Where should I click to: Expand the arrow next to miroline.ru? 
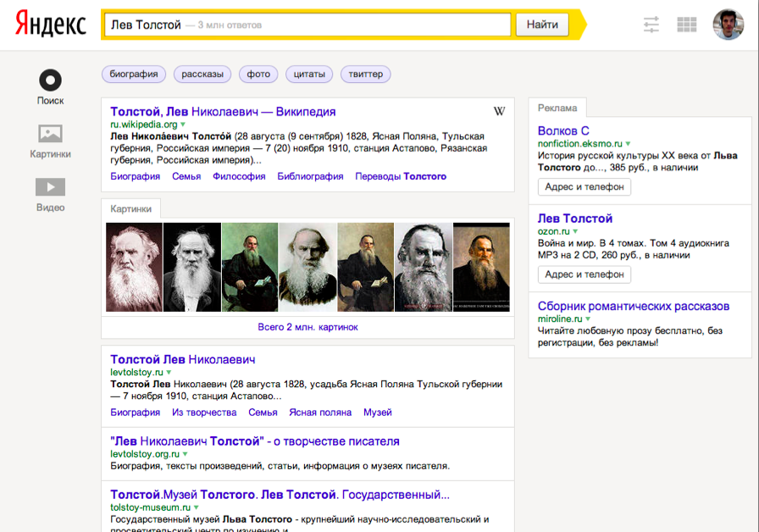point(588,319)
